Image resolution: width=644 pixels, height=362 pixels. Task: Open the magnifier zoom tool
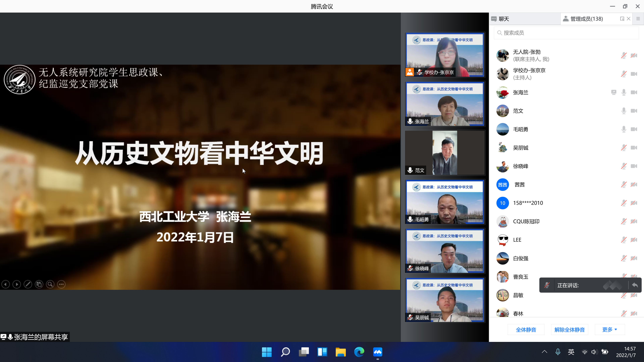click(50, 284)
